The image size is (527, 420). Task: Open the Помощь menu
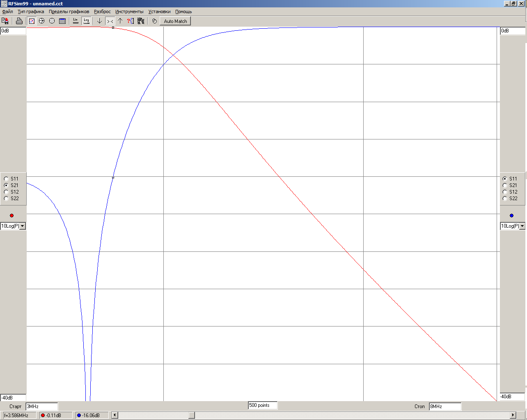(x=183, y=11)
